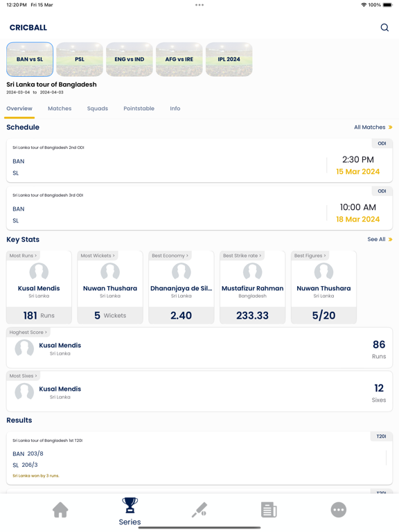Open the cricket bat and ball tab
Image resolution: width=399 pixels, height=532 pixels.
(199, 510)
